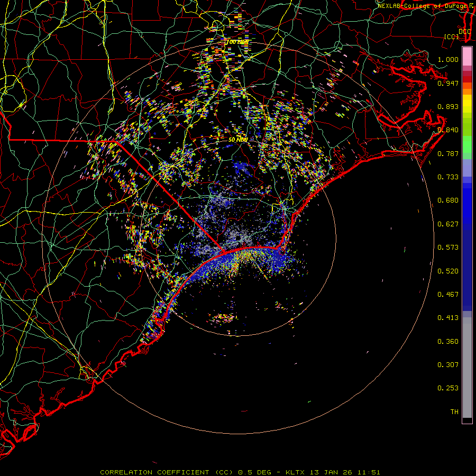476x476 pixels.
Task: Click the 0.573 legend value
Action: pos(448,248)
